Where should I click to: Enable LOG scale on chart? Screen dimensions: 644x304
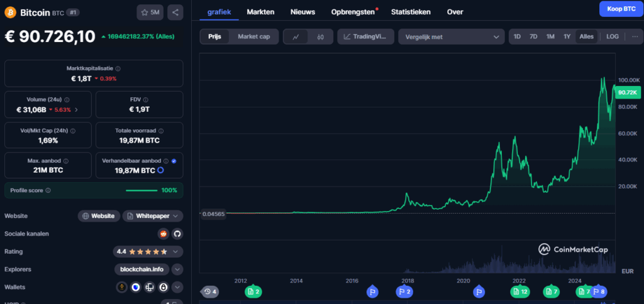pyautogui.click(x=613, y=36)
